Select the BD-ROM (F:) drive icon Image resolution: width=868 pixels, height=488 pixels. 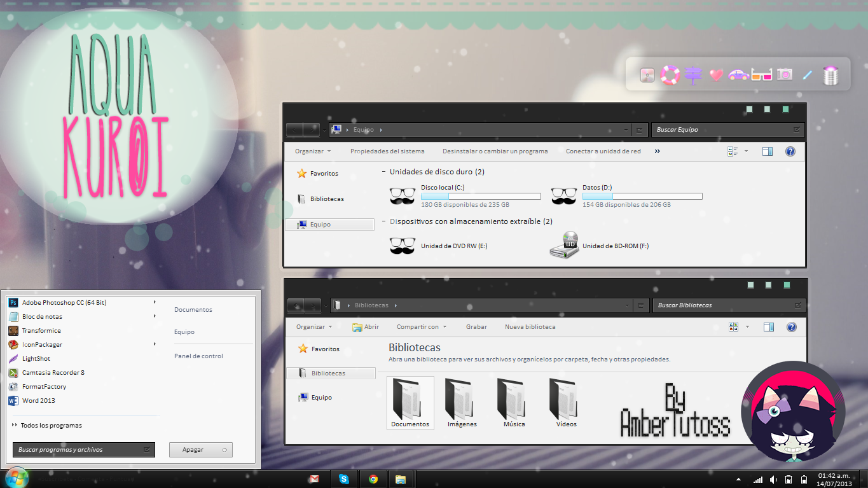click(x=564, y=245)
